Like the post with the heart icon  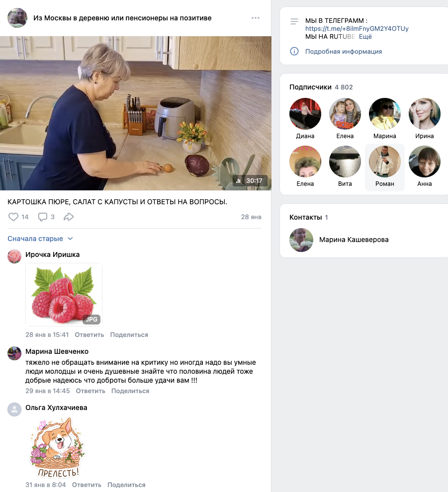[13, 217]
